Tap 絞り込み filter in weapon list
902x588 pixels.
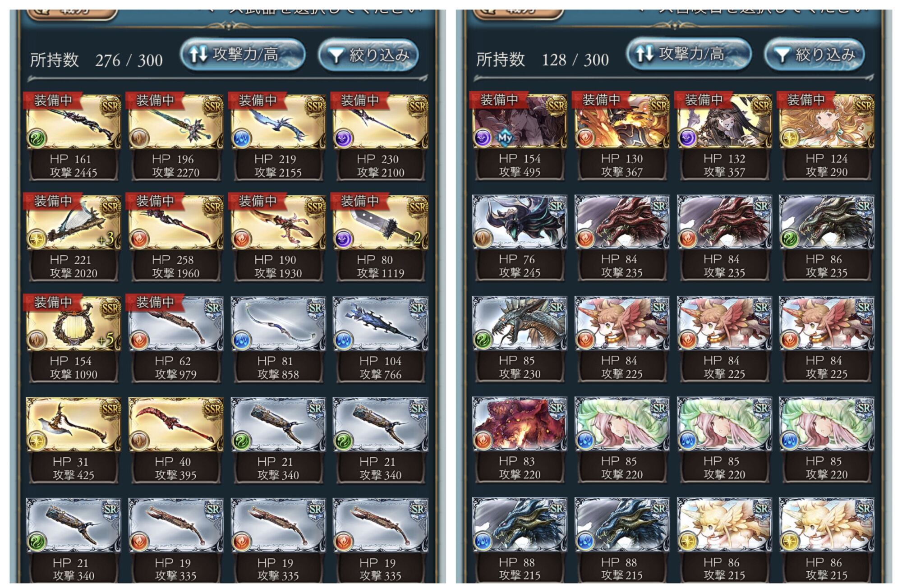tap(368, 55)
